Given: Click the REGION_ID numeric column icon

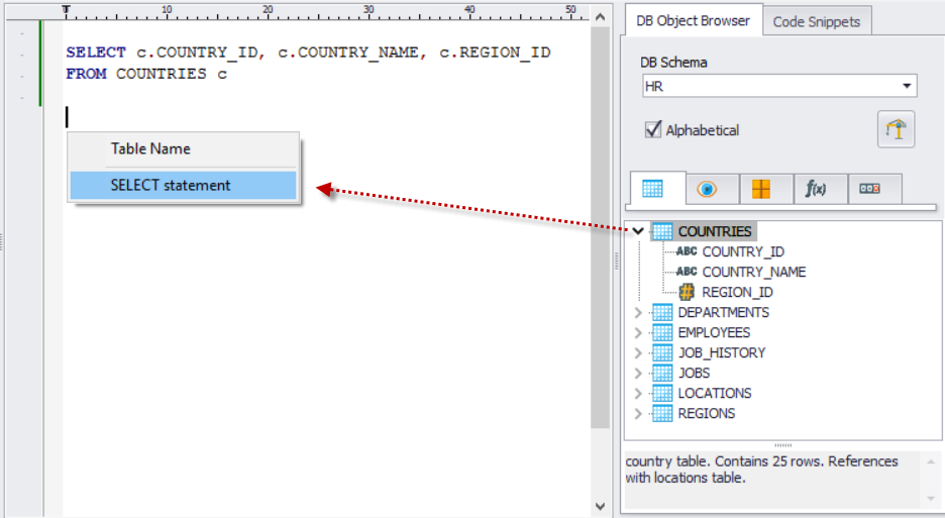Looking at the screenshot, I should point(687,292).
